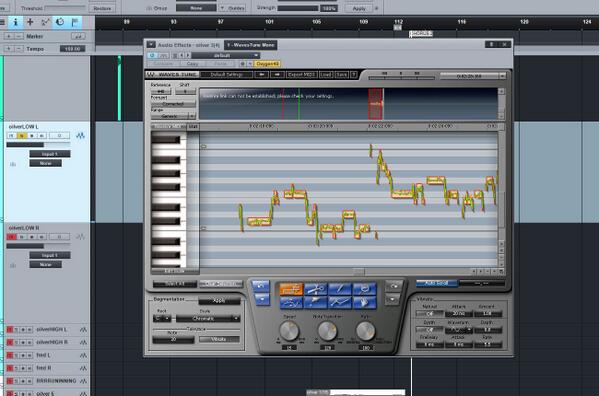This screenshot has width=599, height=396.
Task: Select the magnifier zoom tool
Action: coord(364,289)
